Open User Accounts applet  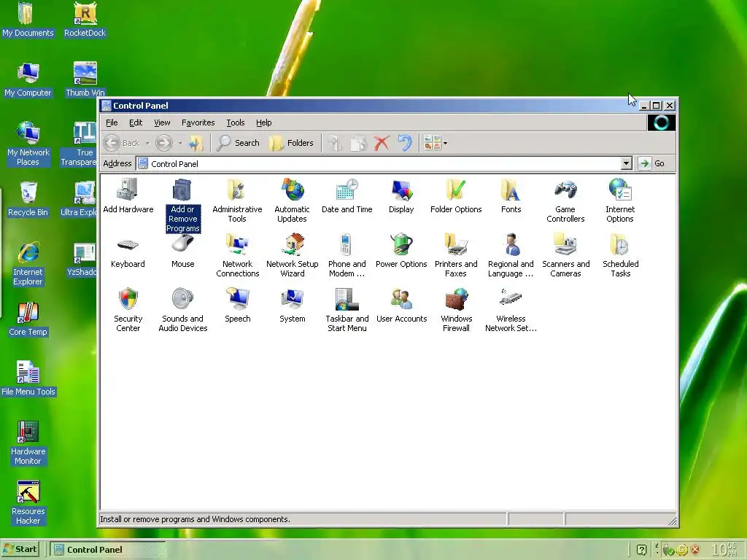401,306
